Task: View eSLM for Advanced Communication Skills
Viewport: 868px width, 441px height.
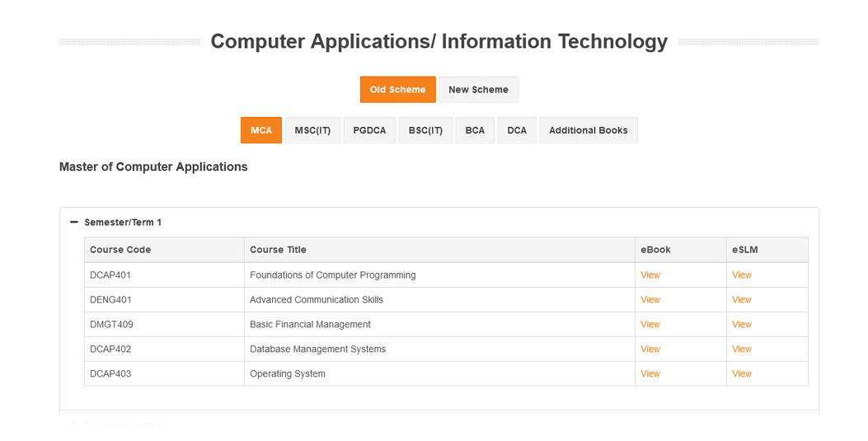Action: [741, 300]
